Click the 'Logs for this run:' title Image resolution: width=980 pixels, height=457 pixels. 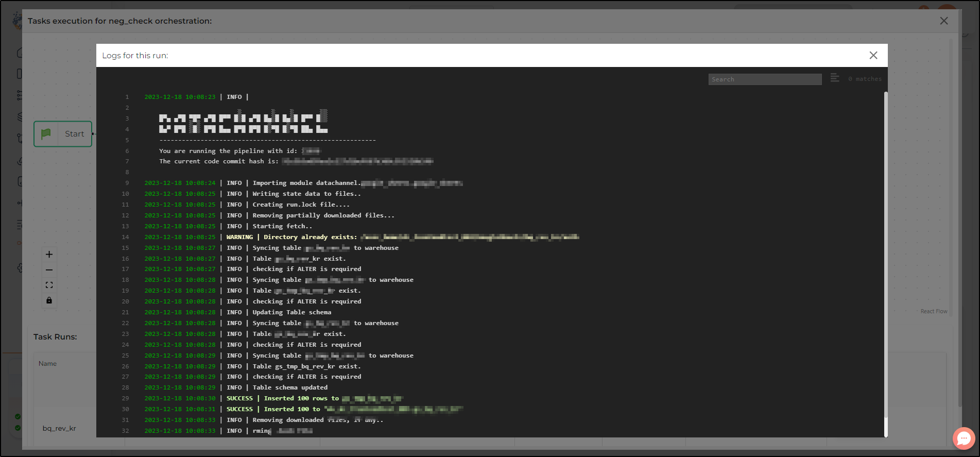(x=135, y=56)
